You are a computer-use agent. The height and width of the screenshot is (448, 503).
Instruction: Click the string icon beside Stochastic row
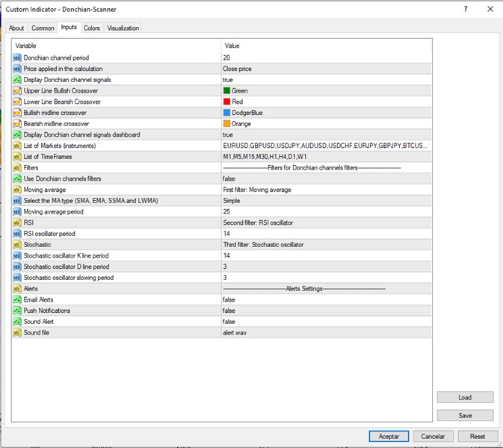[17, 245]
